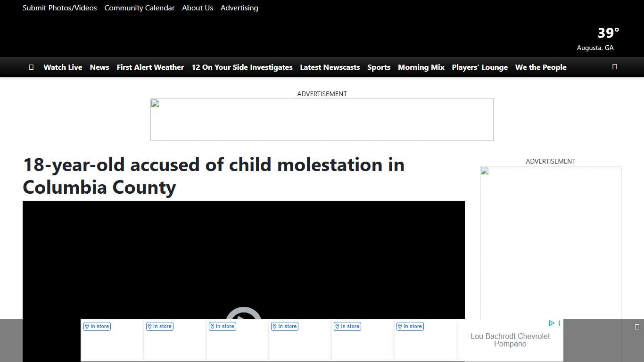Click the AdChoices triangle icon in bottom ad
The width and height of the screenshot is (644, 362).
[x=551, y=323]
